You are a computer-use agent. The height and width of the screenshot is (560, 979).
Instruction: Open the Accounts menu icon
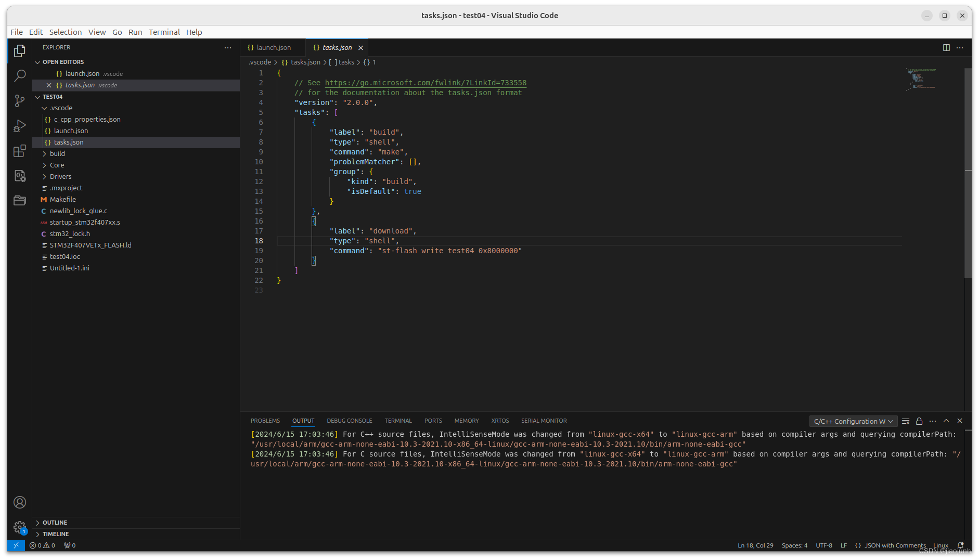point(20,502)
